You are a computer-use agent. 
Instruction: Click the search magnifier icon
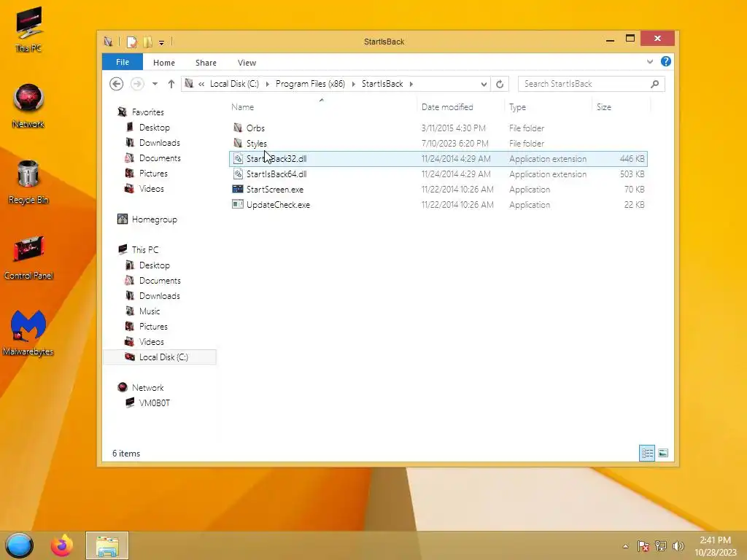(655, 84)
